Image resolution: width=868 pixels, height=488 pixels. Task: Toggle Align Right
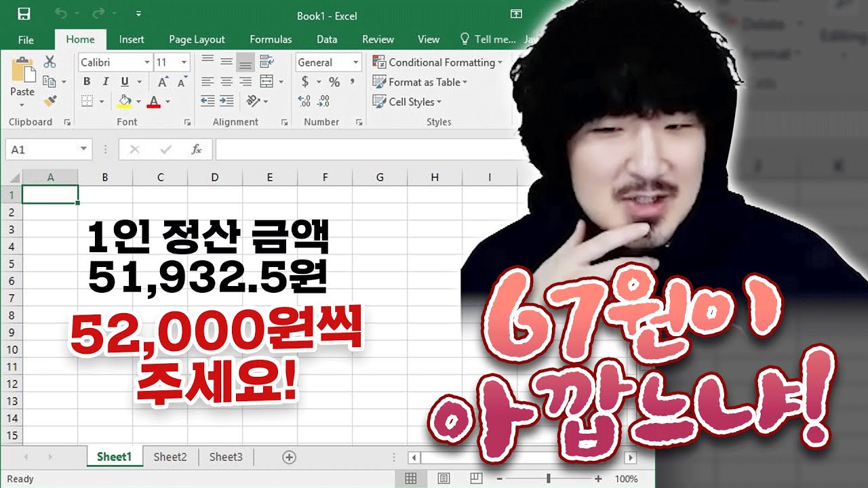pos(245,81)
